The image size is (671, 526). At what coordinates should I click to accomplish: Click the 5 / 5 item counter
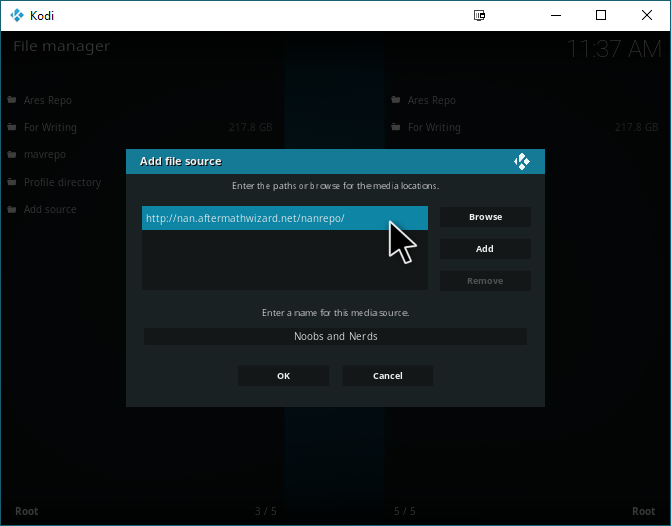point(405,511)
